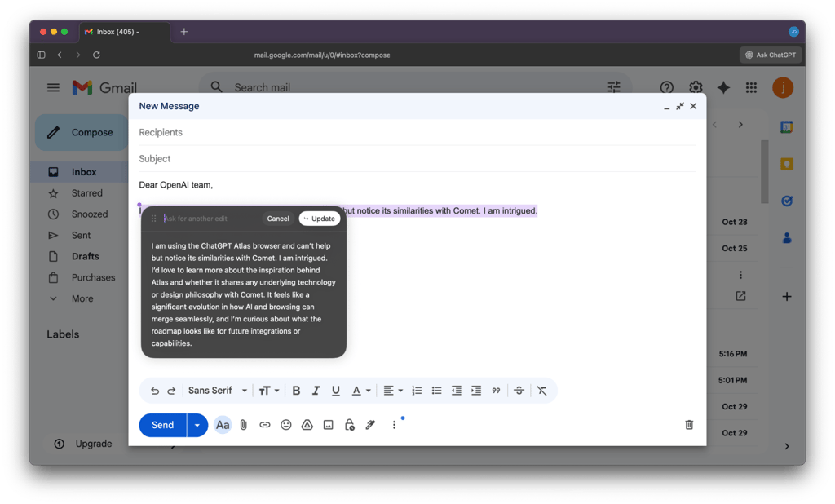Click Update to apply AI edit

(x=319, y=219)
